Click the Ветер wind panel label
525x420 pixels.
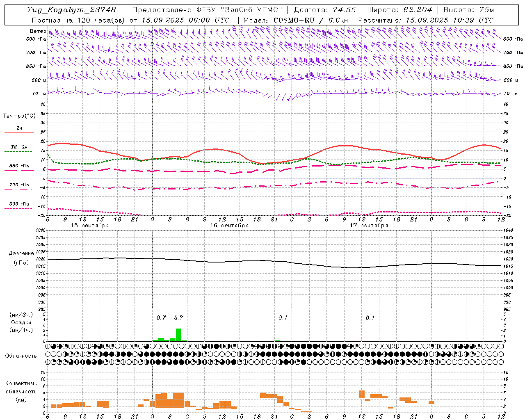click(x=38, y=31)
